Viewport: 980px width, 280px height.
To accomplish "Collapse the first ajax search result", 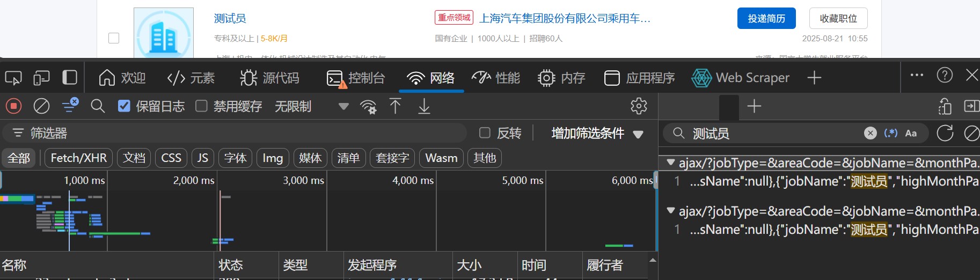I will click(x=670, y=162).
